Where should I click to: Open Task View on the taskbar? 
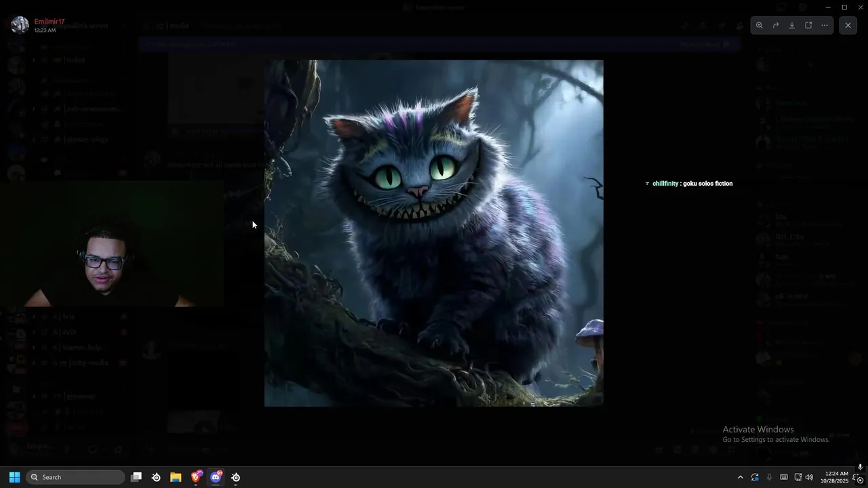[136, 477]
